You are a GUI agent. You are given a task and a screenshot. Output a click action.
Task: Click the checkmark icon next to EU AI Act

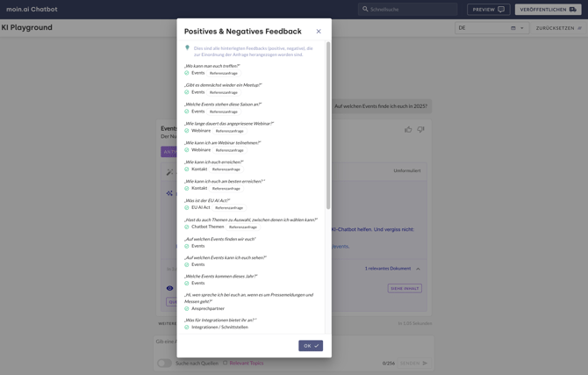click(x=187, y=208)
